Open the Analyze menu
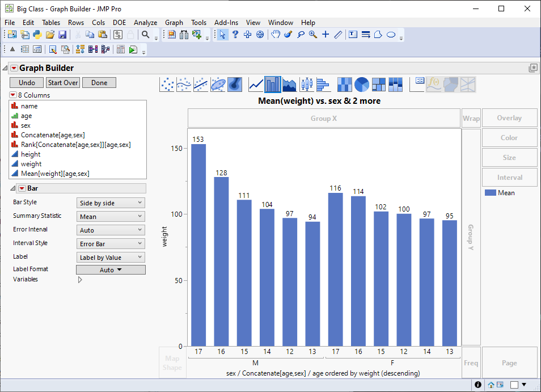Screen dimensions: 541x392 point(145,23)
